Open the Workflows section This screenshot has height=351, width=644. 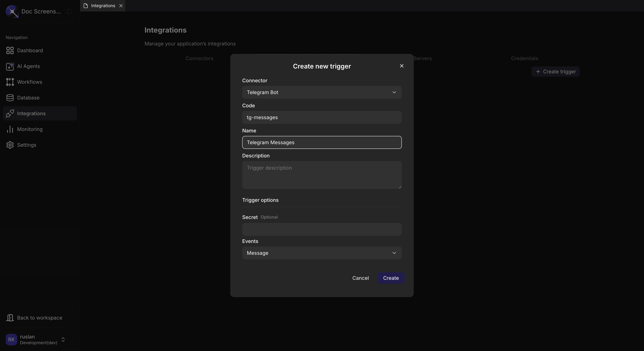point(30,82)
